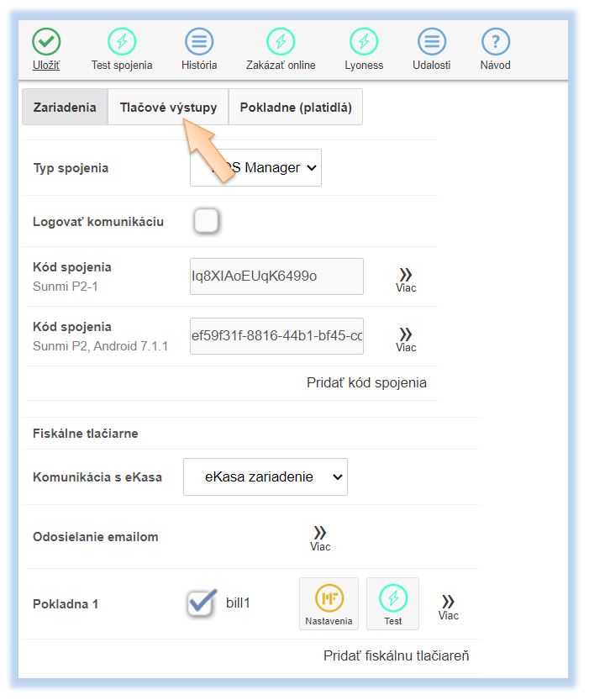Click the Pridať fiskálnu tlačiareň link
589x700 pixels.
pos(396,655)
